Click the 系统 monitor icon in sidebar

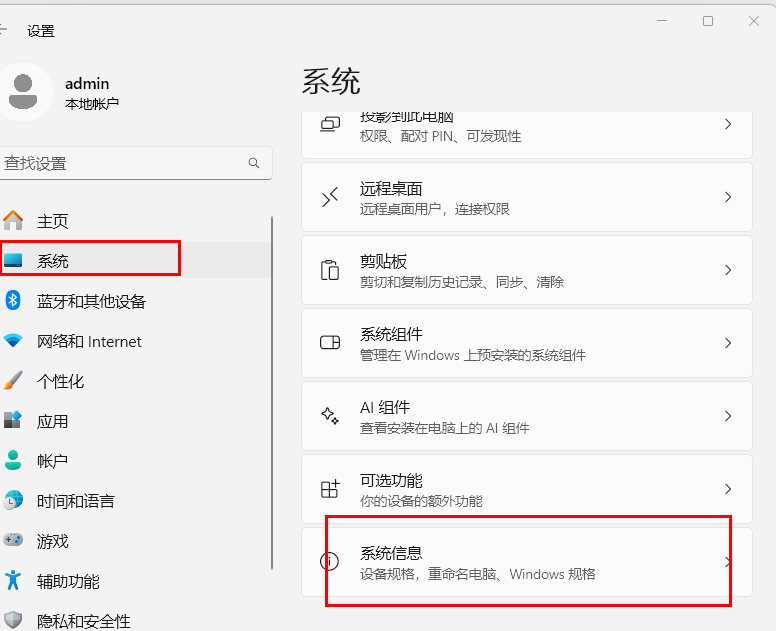(13, 260)
